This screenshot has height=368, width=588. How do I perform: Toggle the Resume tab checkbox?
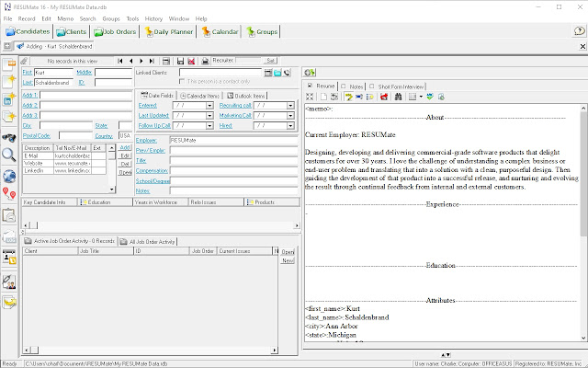point(310,86)
